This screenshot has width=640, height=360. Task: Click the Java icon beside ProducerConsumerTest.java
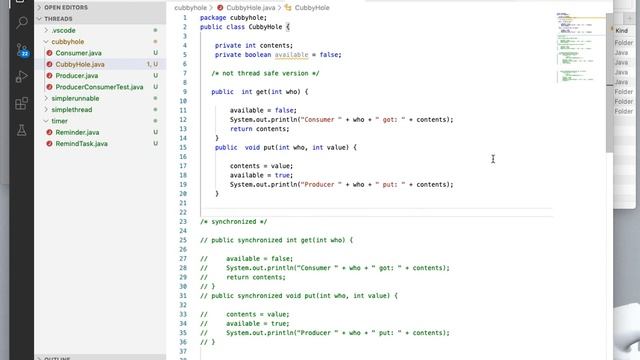49,87
